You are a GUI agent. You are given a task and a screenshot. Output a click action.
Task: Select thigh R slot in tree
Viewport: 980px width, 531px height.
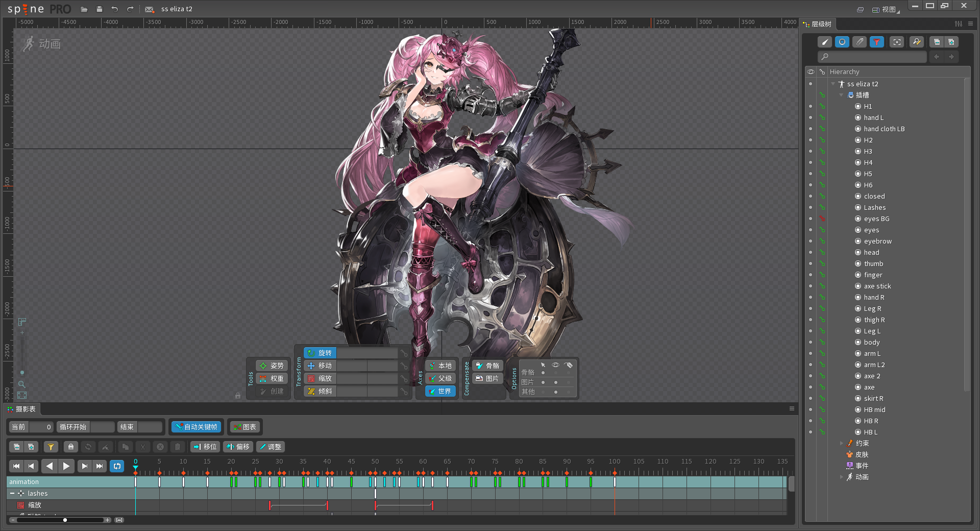874,320
